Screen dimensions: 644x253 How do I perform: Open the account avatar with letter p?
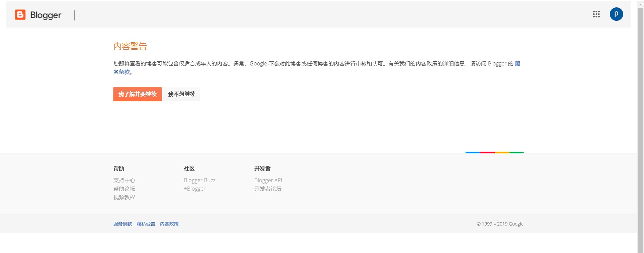(616, 14)
